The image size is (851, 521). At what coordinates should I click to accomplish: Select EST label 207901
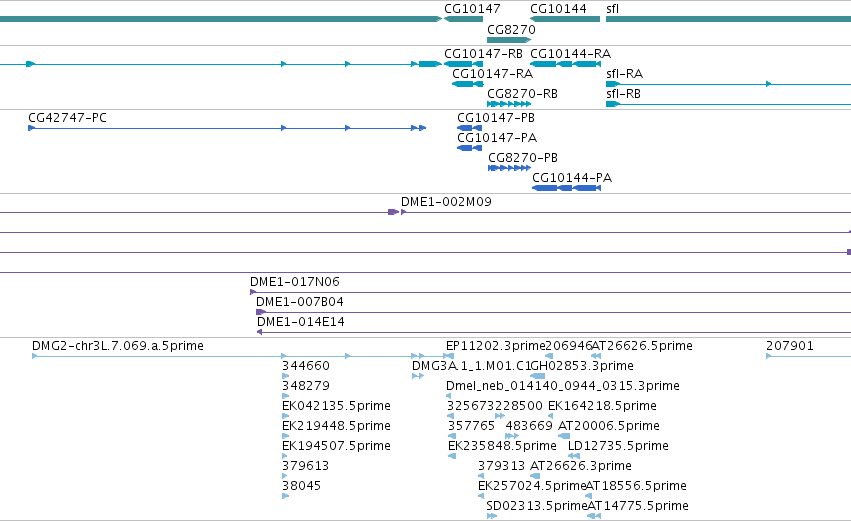[x=790, y=346]
